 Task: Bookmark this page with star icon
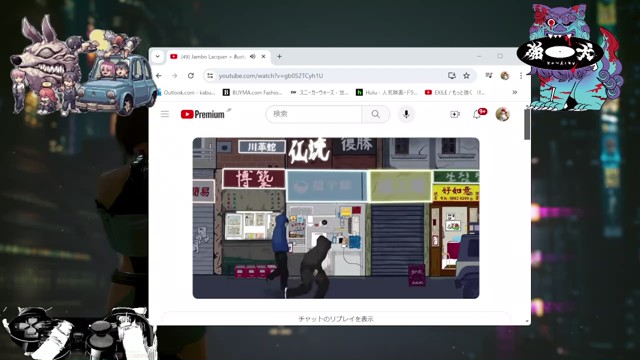point(466,76)
